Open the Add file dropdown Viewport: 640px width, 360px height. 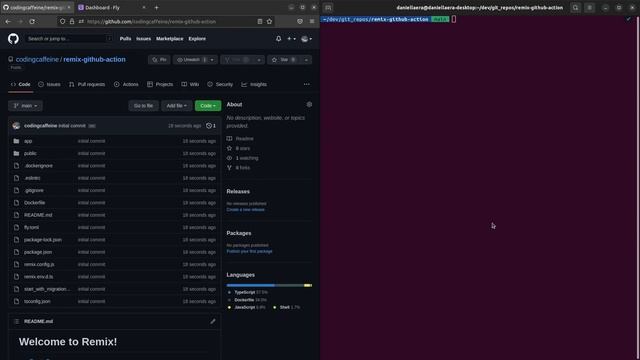pyautogui.click(x=176, y=106)
